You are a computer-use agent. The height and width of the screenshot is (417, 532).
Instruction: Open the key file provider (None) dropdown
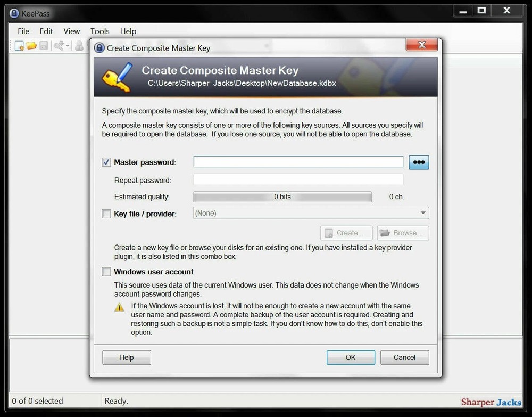tap(311, 212)
